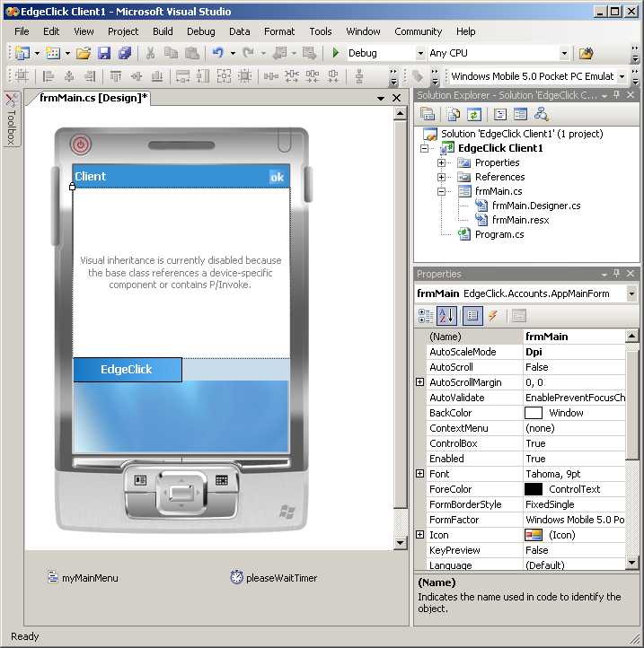
Task: Expand the AutoScrollMargin property
Action: (x=419, y=382)
